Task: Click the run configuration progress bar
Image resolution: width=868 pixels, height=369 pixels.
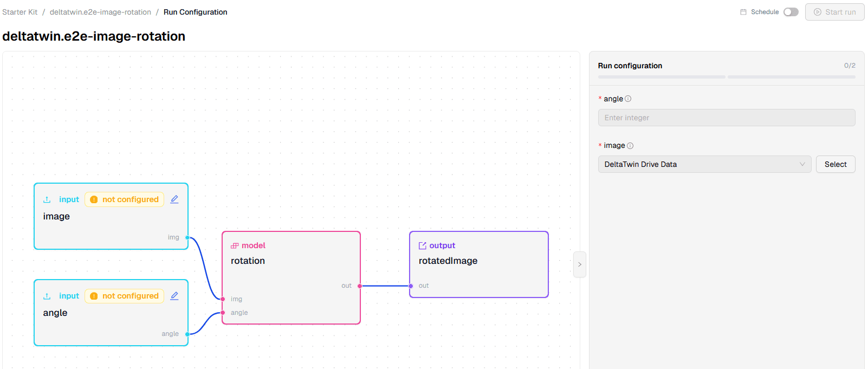Action: (727, 77)
